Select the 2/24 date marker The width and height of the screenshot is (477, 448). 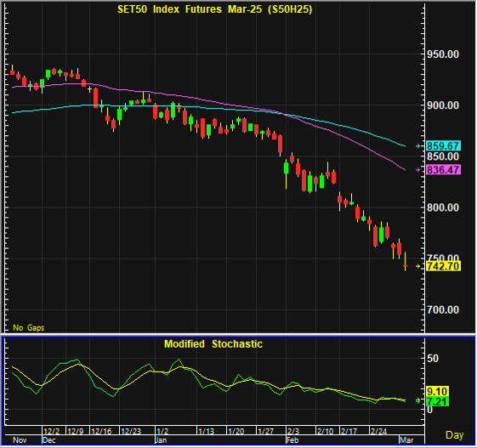(x=378, y=431)
